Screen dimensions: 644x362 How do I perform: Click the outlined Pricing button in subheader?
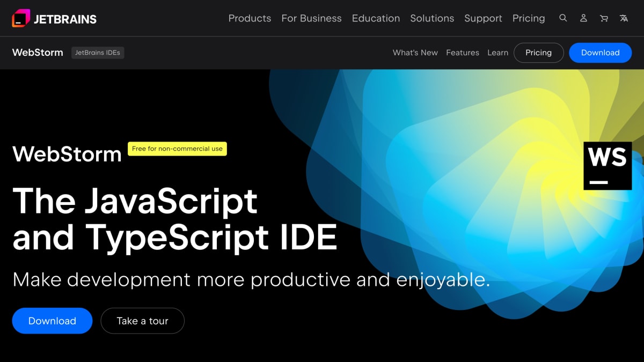click(x=539, y=53)
